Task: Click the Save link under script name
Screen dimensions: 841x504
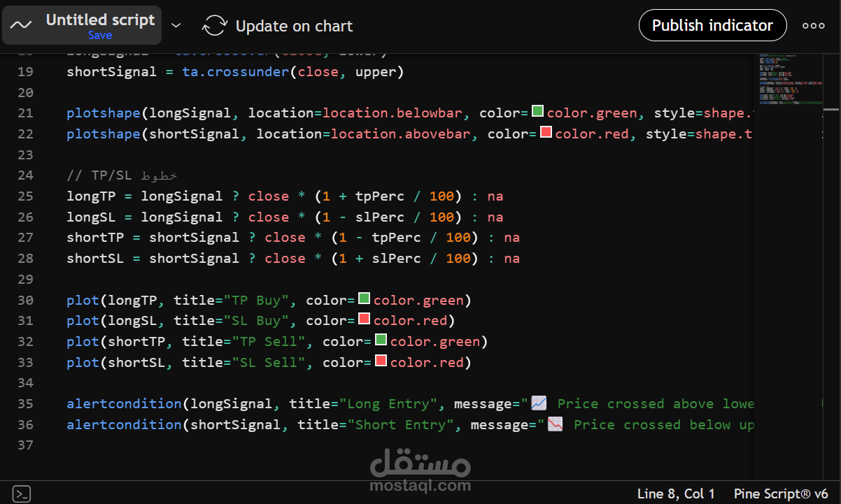Action: point(100,35)
